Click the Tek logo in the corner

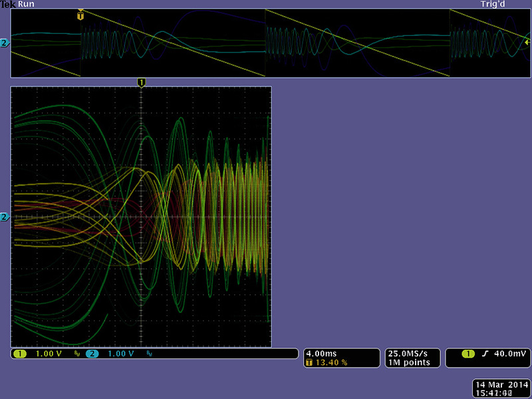(x=8, y=4)
